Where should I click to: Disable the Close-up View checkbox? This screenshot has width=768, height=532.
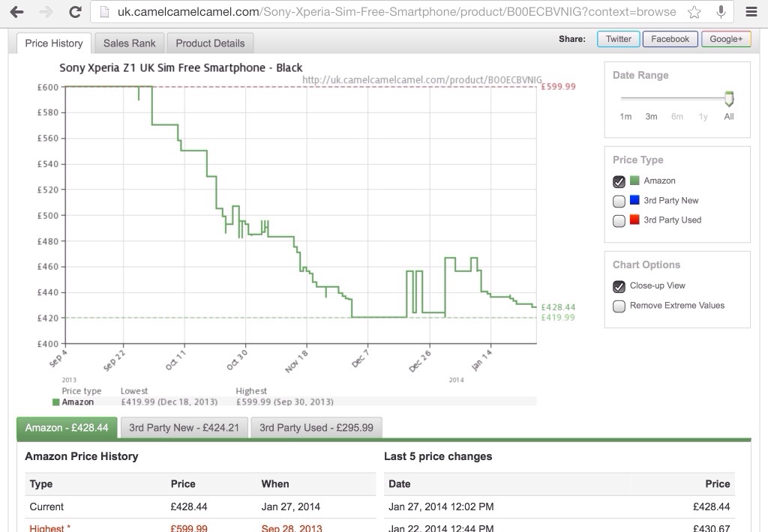click(x=619, y=286)
